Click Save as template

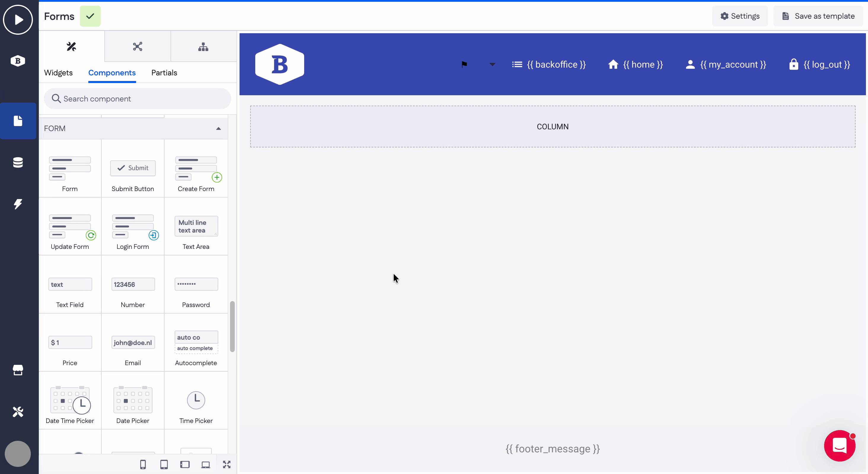click(818, 16)
